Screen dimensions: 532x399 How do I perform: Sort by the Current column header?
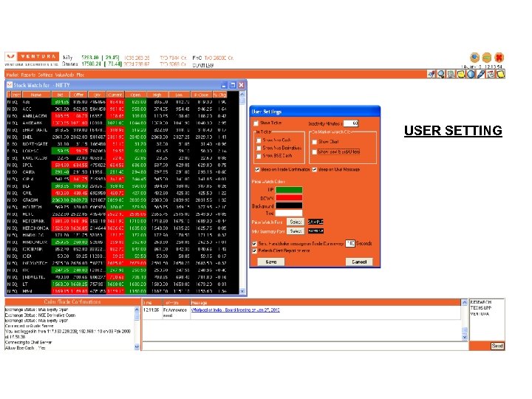tap(115, 95)
